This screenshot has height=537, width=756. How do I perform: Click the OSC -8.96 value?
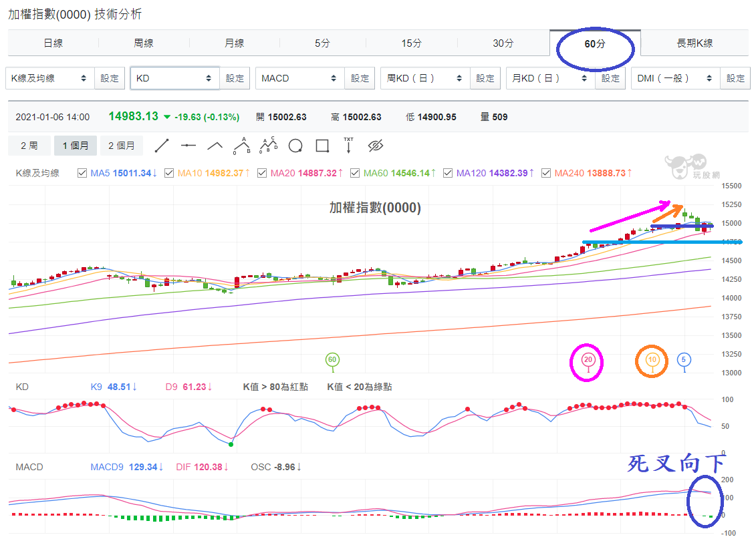click(276, 467)
